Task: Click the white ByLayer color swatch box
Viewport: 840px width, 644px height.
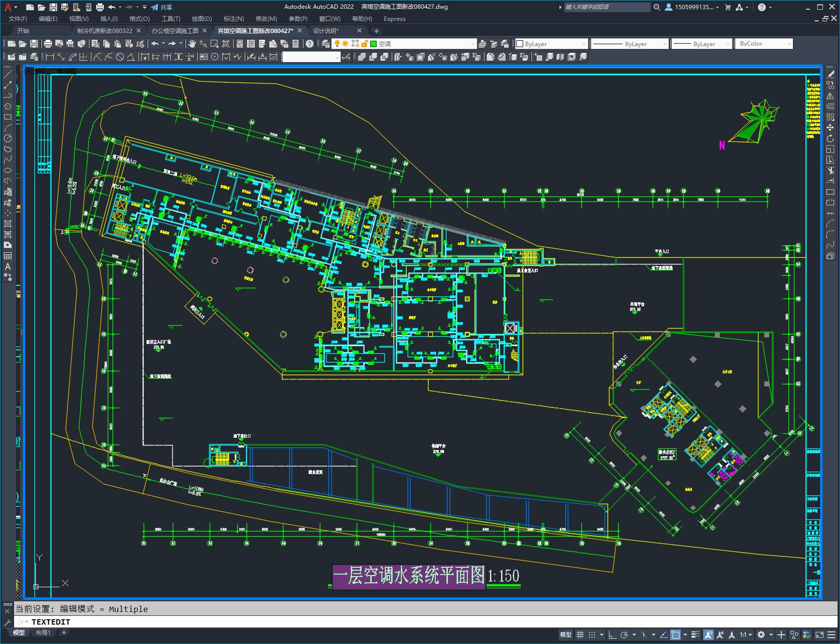Action: click(x=520, y=44)
